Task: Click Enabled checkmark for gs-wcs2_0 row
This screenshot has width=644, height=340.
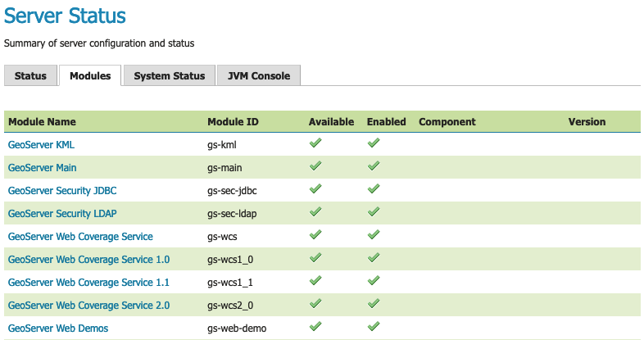Action: coord(374,304)
